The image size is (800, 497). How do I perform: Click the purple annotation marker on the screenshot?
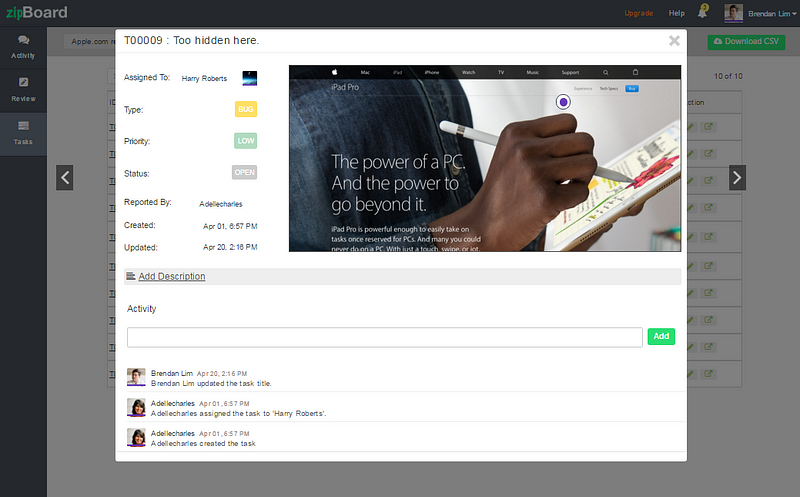[x=563, y=102]
